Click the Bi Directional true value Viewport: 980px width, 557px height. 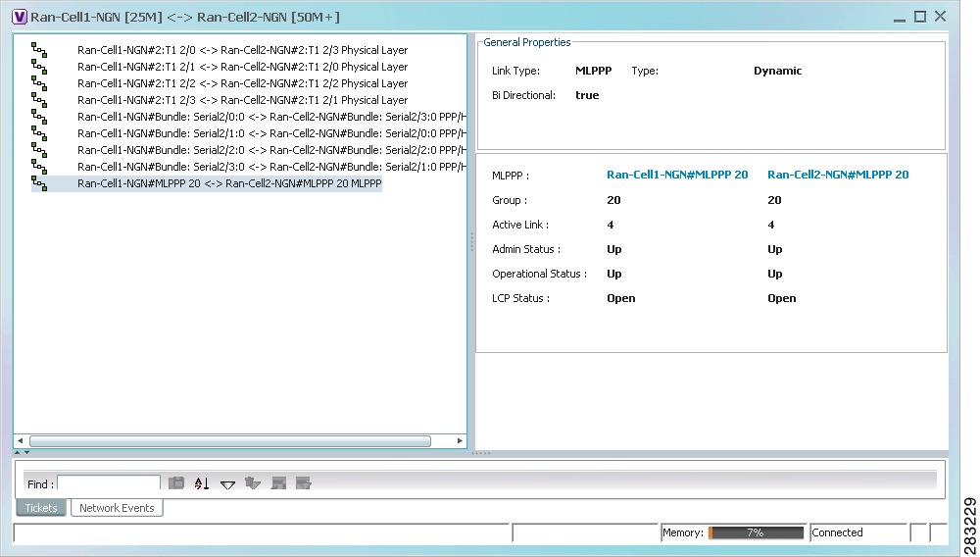tap(587, 95)
